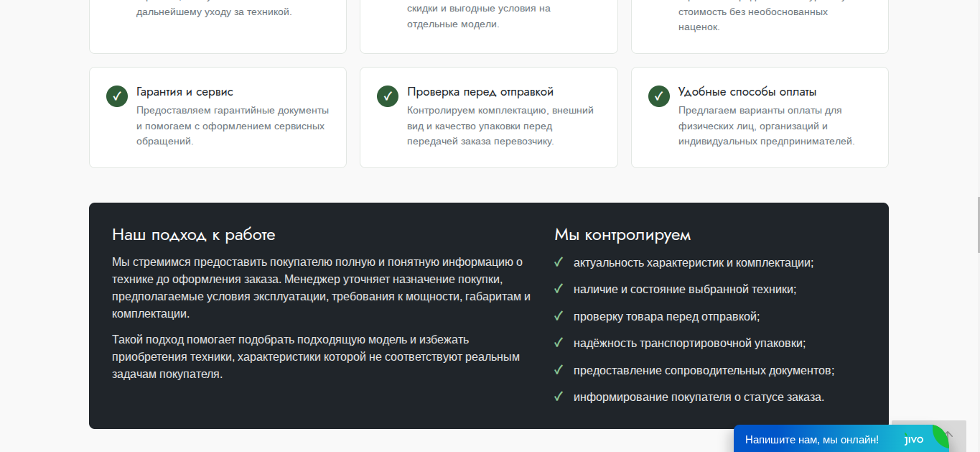This screenshot has width=980, height=452.
Task: Click checkmark next to проверку товара перед отправкой
Action: [x=558, y=316]
